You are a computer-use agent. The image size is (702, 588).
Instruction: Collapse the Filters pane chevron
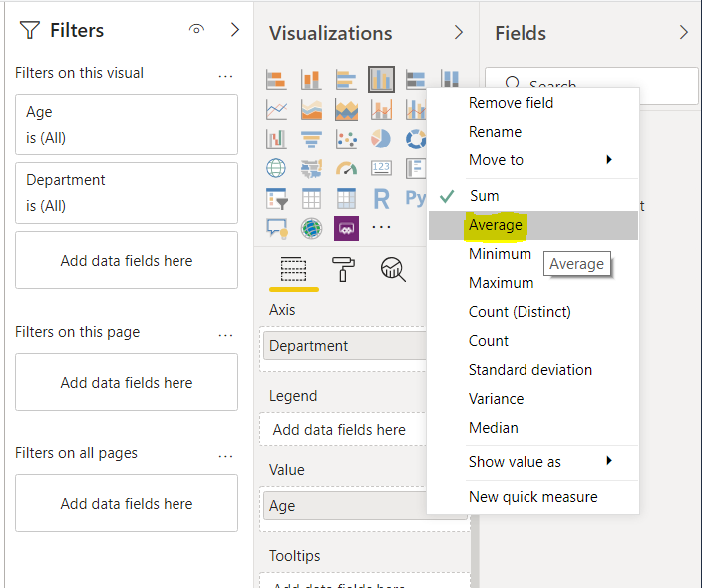click(235, 30)
